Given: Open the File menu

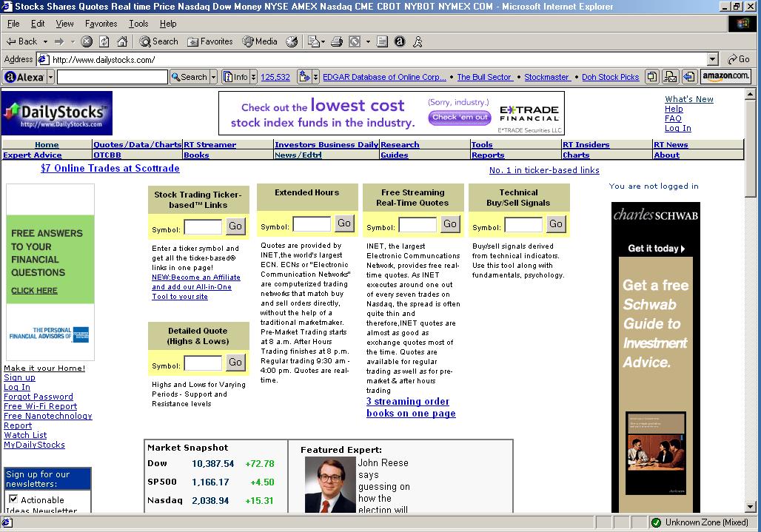Looking at the screenshot, I should [x=13, y=24].
